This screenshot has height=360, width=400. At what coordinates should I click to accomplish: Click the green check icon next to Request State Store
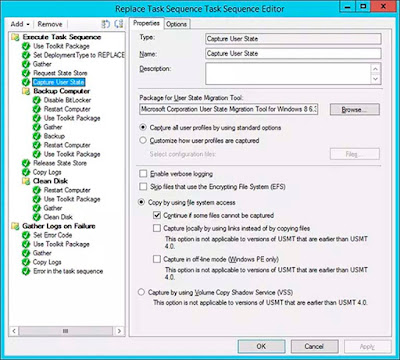[26, 73]
